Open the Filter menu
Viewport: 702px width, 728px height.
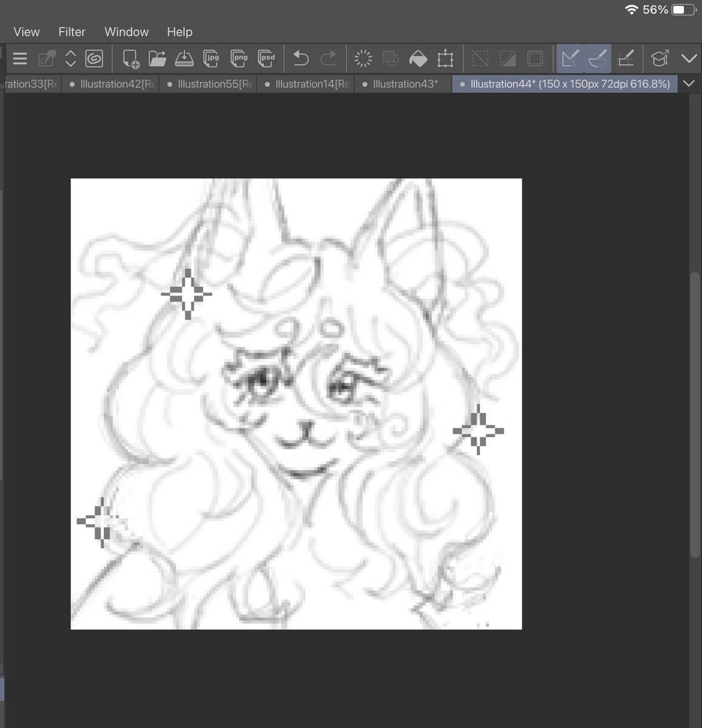pos(72,32)
